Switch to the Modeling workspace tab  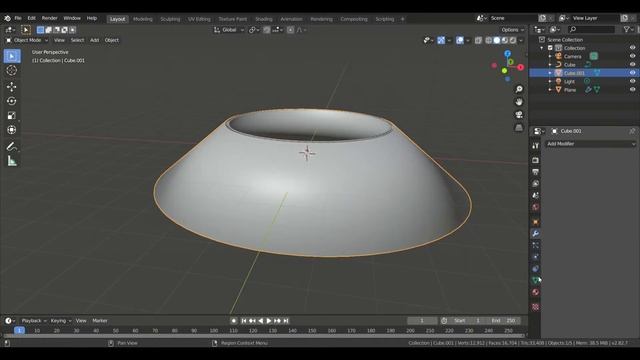pos(142,19)
